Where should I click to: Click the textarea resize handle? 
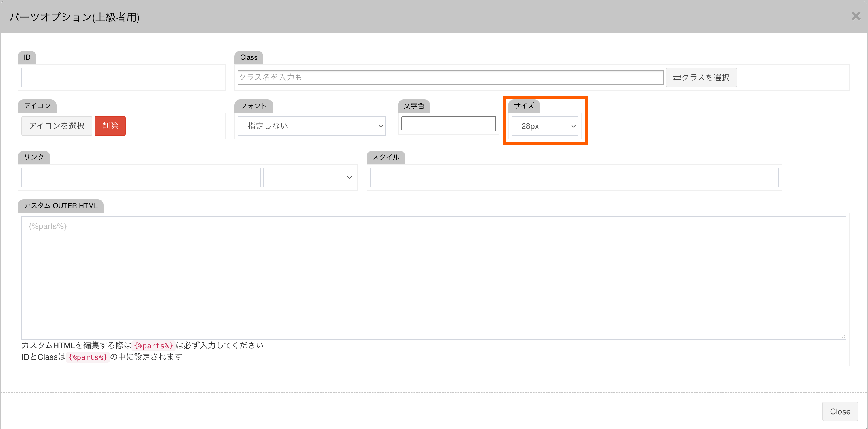(843, 336)
